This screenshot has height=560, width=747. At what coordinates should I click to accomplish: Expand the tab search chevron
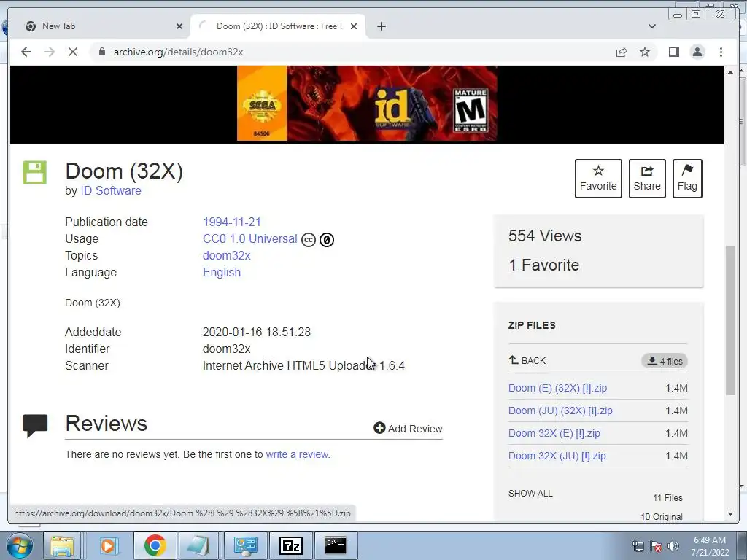click(x=651, y=26)
